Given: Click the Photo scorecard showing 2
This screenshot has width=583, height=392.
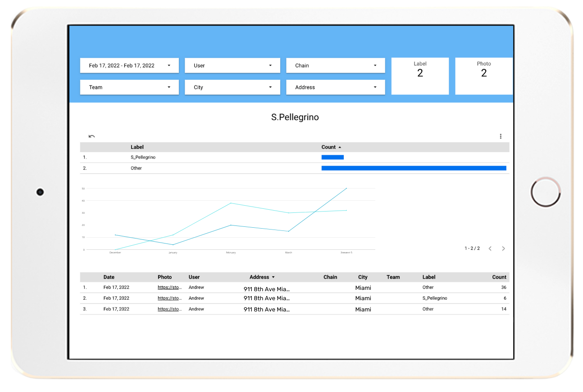Looking at the screenshot, I should tap(484, 76).
